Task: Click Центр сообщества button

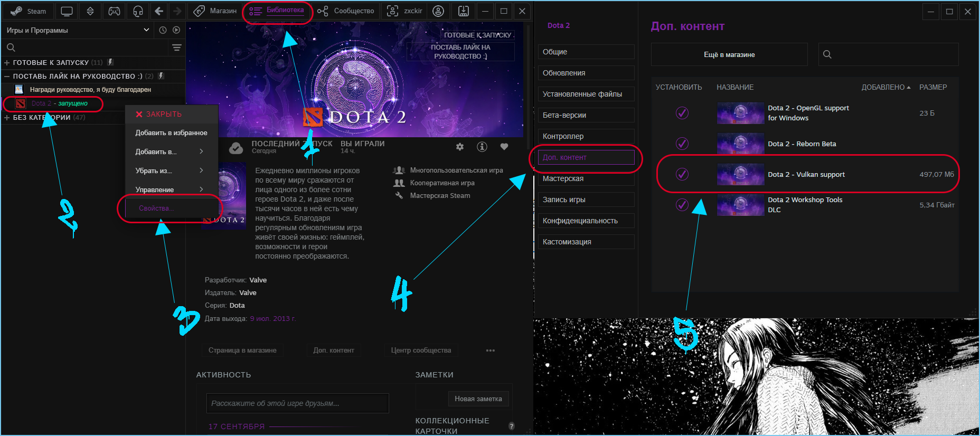Action: (x=421, y=350)
